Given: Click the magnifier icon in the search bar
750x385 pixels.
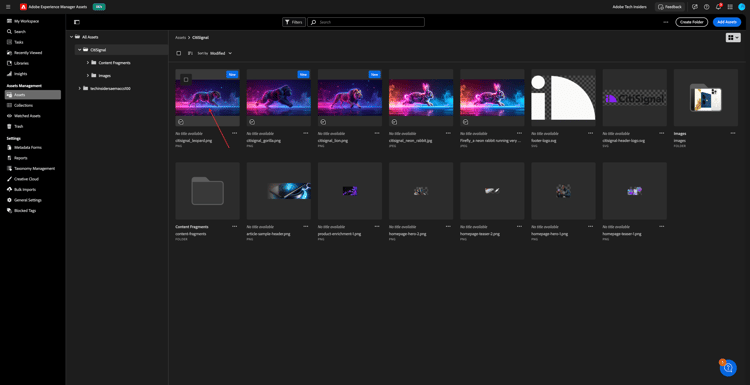Looking at the screenshot, I should click(x=313, y=22).
